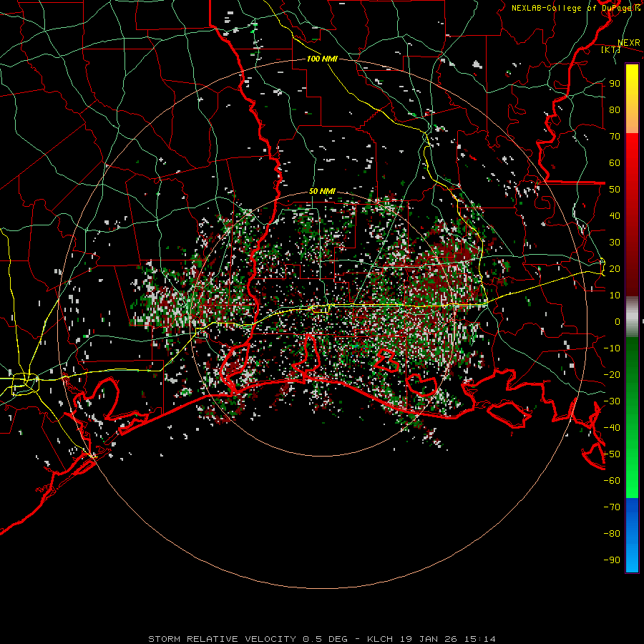Select the 0 value on the velocity scale
Screen dimensions: 644x644
click(618, 322)
